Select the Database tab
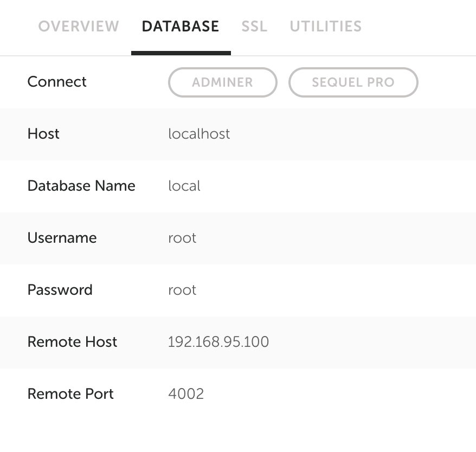This screenshot has height=452, width=476. pos(181,26)
